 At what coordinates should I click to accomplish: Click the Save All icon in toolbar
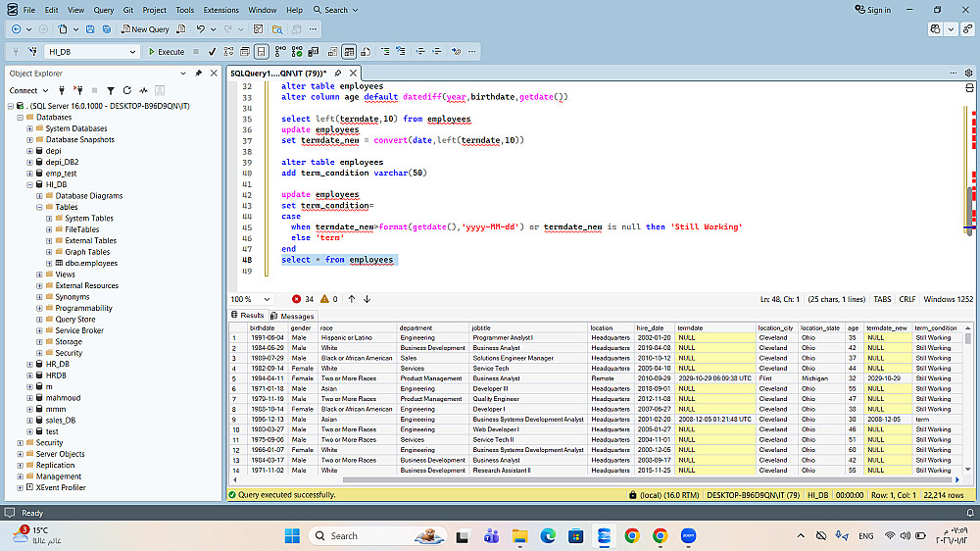(108, 29)
